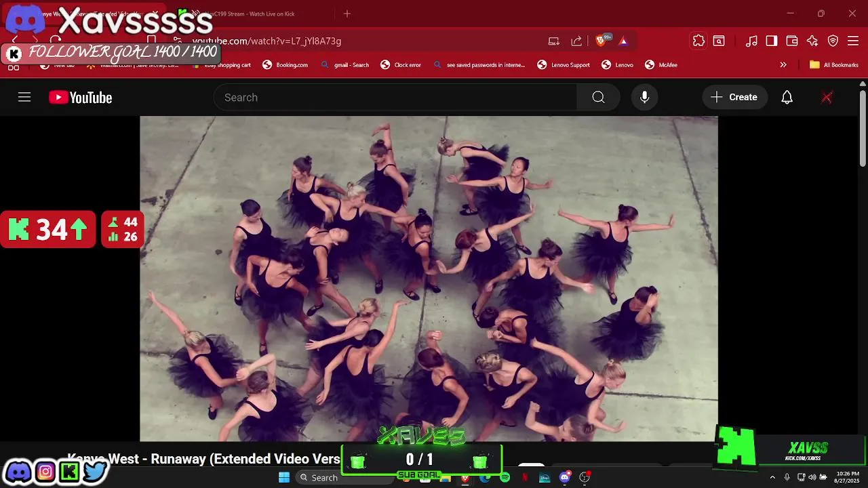
Task: Open the see saved passwords bookmark
Action: click(479, 65)
